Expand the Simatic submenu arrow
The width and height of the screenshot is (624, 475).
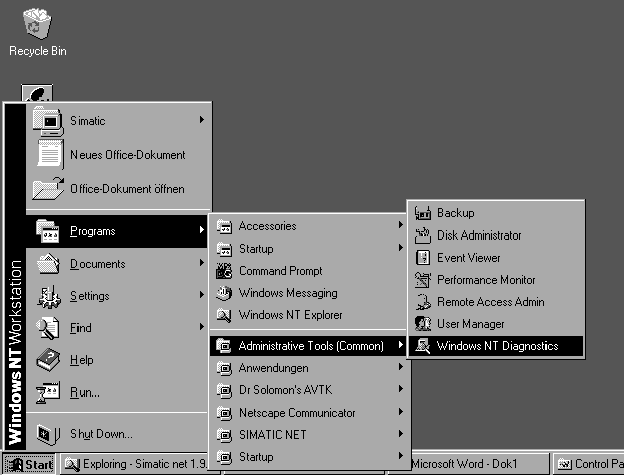[x=202, y=119]
